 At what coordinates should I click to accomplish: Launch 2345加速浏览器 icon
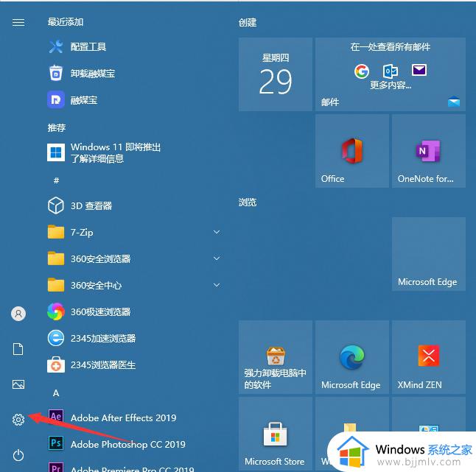(56, 338)
